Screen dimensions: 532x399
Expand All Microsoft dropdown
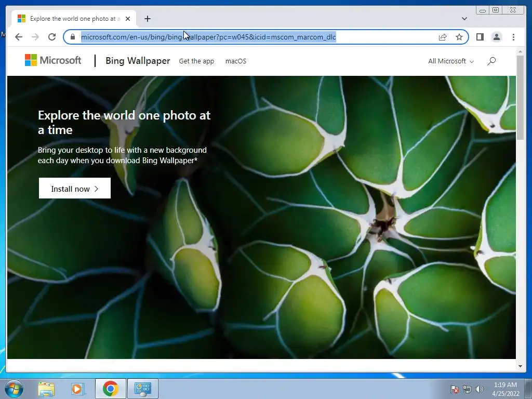pos(451,61)
